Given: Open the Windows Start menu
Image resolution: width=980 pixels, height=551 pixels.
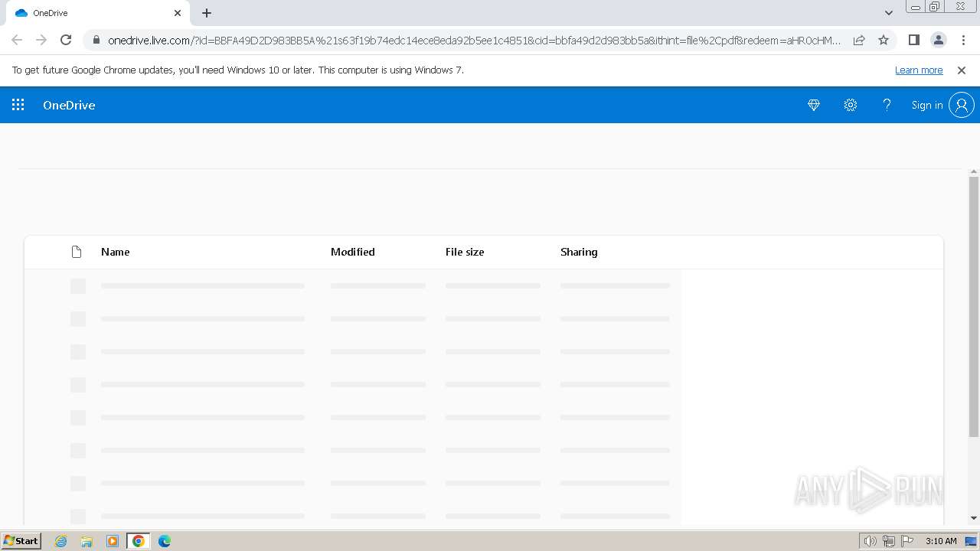Looking at the screenshot, I should tap(21, 541).
